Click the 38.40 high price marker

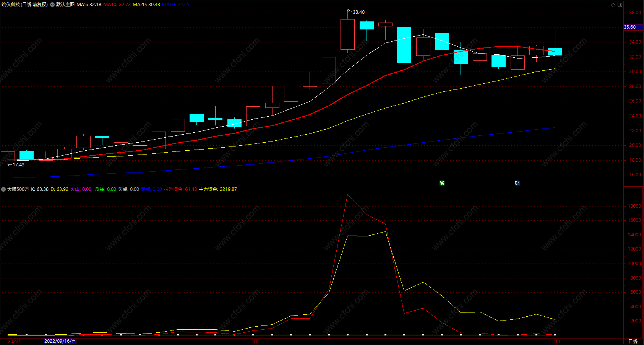pyautogui.click(x=358, y=12)
